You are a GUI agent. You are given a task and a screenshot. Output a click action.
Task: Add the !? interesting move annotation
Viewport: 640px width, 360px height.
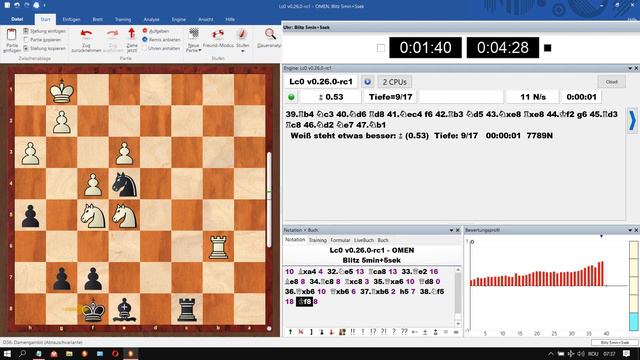tap(373, 332)
